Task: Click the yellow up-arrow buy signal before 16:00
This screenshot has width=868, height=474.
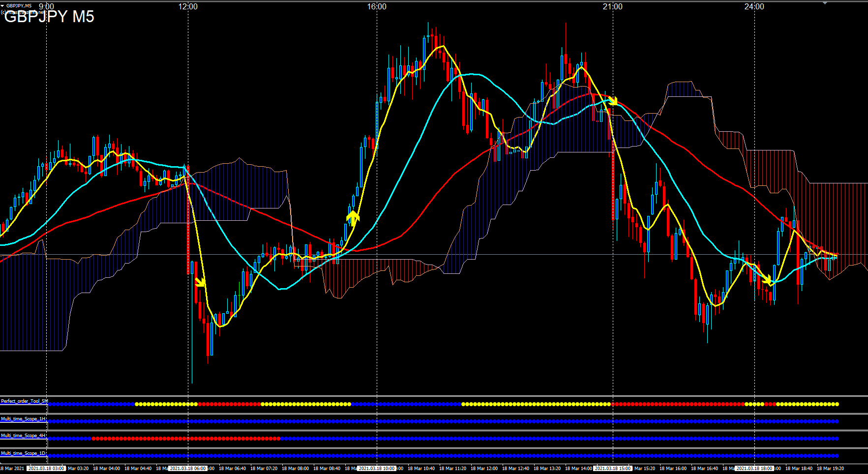Action: 353,218
